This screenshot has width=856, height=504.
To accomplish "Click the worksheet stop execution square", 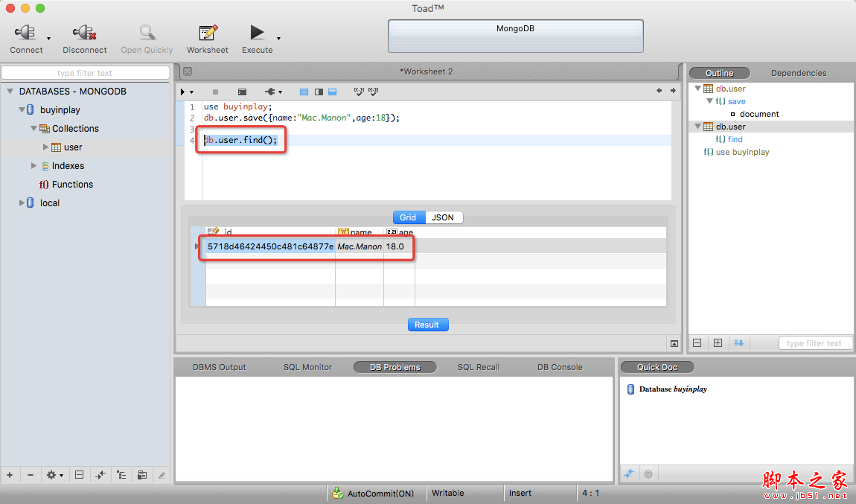I will click(x=215, y=92).
